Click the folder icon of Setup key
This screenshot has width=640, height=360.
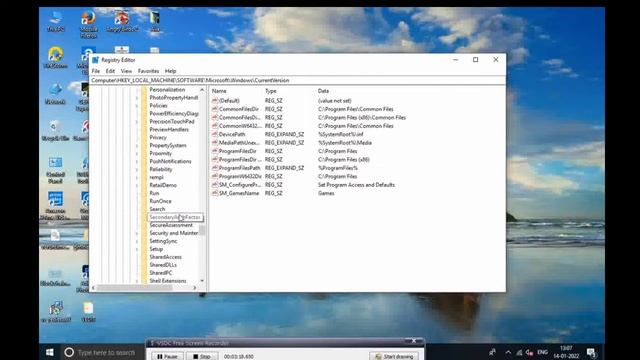click(144, 249)
